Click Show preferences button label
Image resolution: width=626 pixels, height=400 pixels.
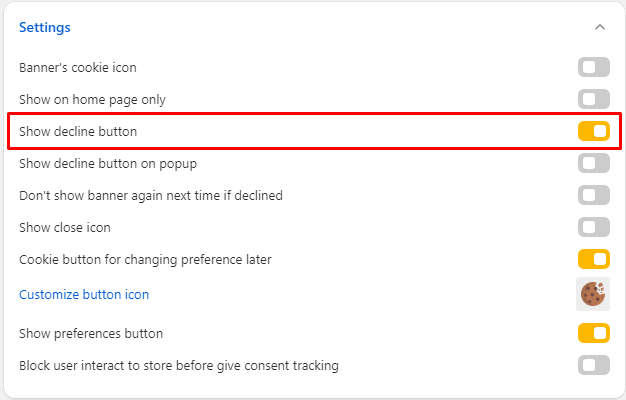point(91,333)
